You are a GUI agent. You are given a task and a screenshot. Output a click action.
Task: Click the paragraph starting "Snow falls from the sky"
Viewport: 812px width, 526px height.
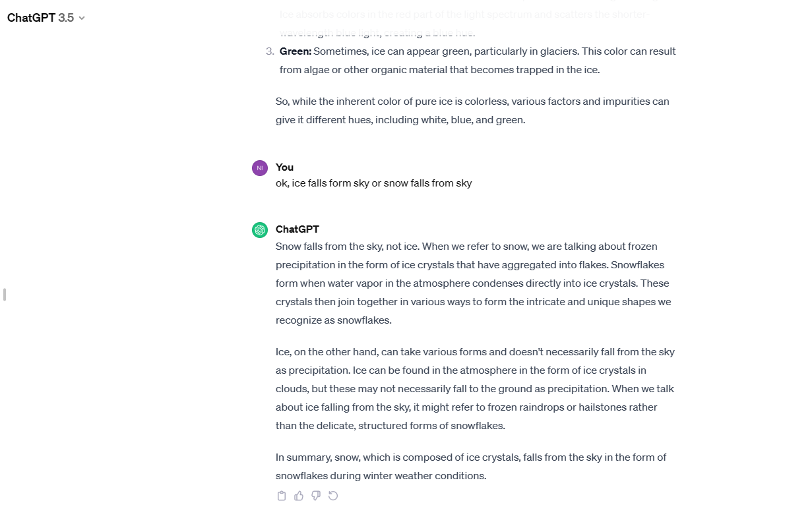[x=472, y=283]
